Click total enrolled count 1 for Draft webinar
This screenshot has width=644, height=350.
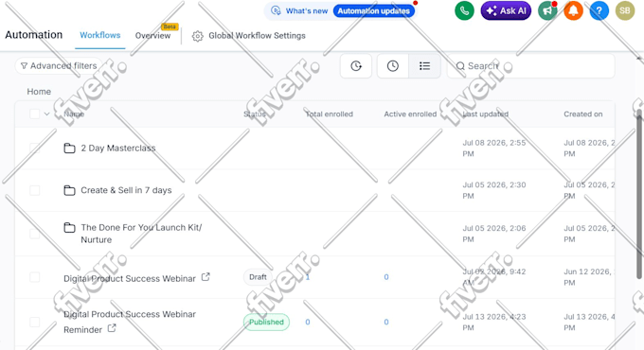307,277
